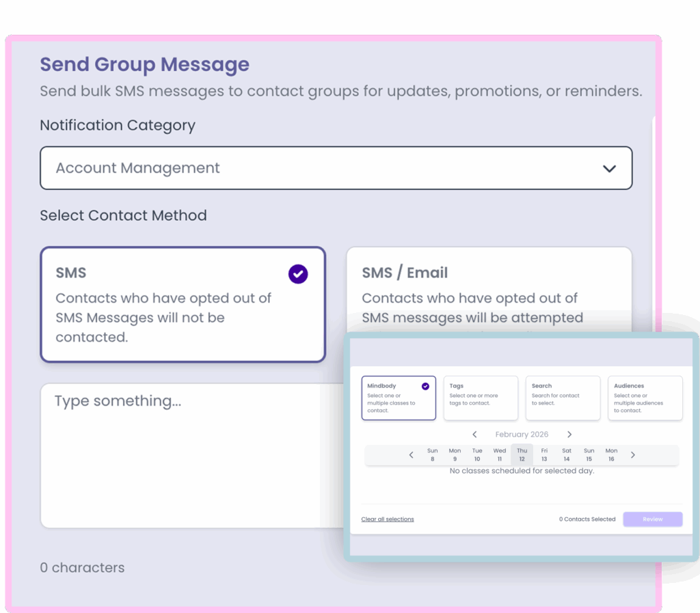
Task: Open the Notification Category dropdown
Action: click(335, 168)
